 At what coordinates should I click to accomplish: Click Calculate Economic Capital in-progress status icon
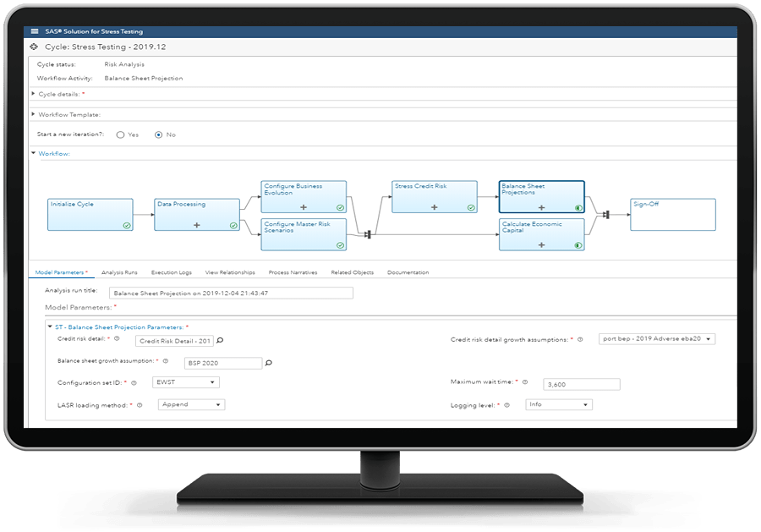578,245
